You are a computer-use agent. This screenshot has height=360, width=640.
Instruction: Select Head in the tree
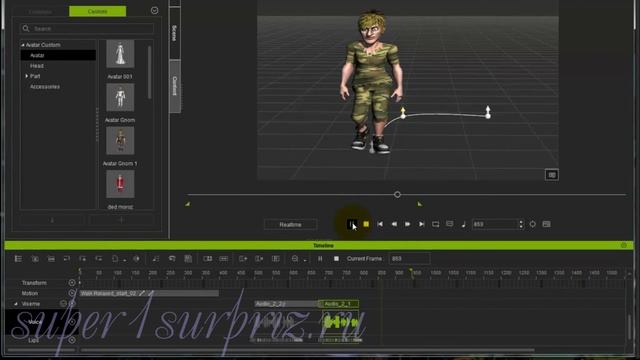(x=37, y=66)
